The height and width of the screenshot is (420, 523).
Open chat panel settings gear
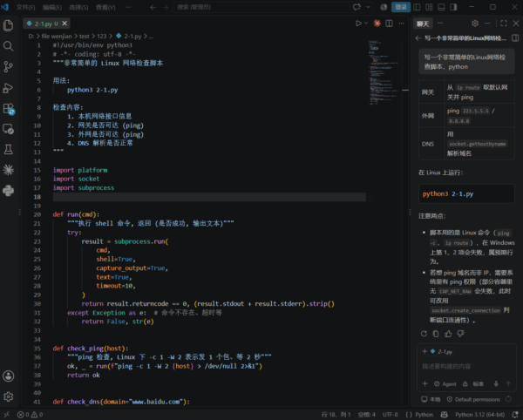point(475,24)
